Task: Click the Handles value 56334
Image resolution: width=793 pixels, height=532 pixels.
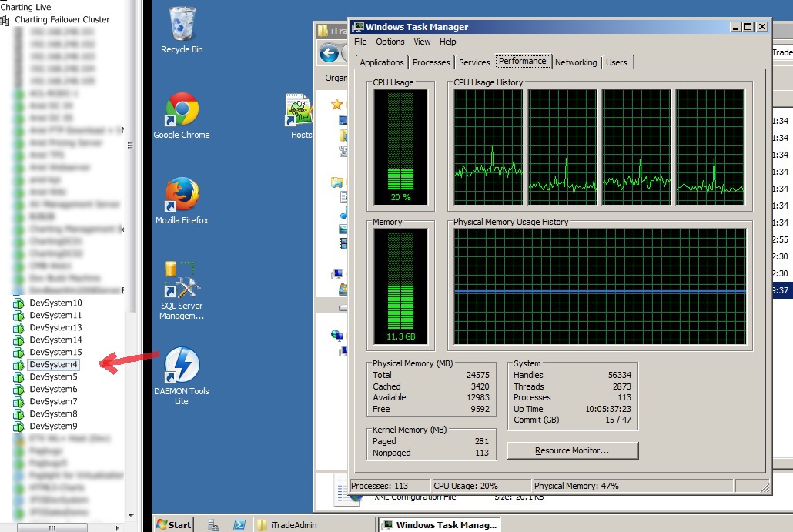Action: tap(620, 375)
